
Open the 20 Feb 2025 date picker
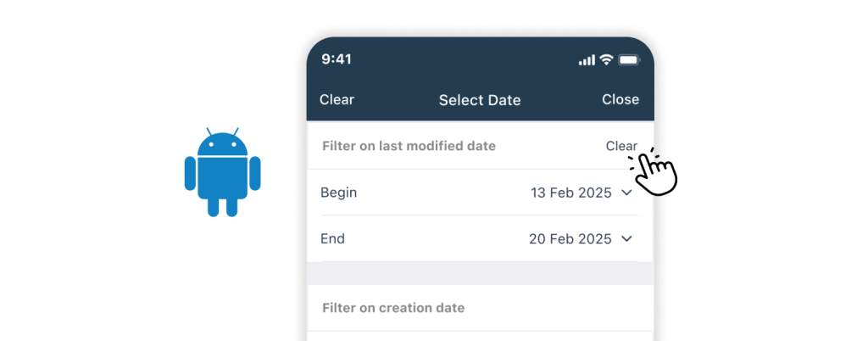tap(570, 238)
